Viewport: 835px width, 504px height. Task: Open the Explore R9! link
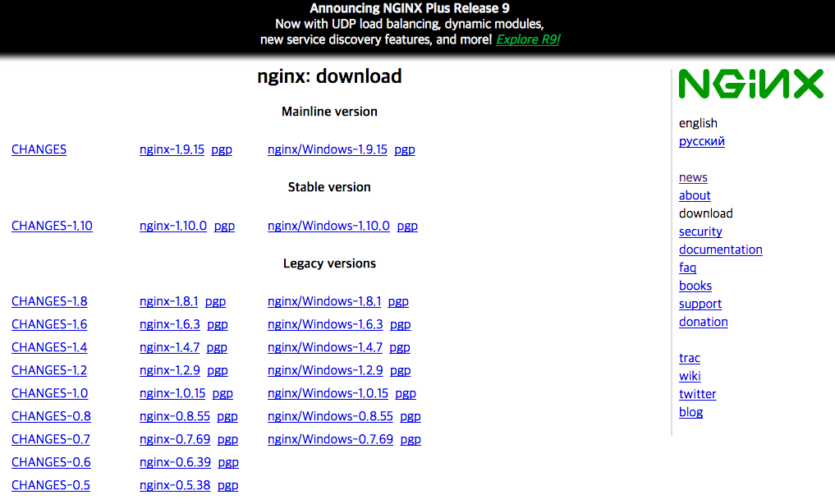[528, 39]
